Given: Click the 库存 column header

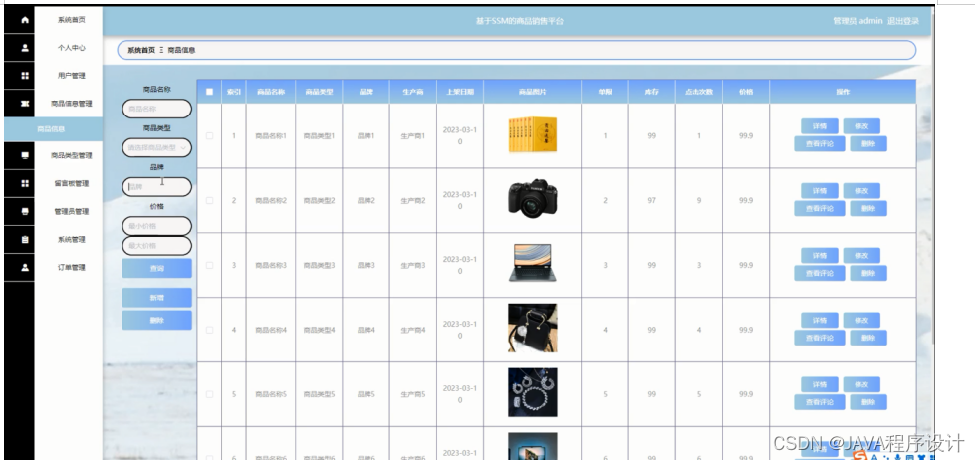Looking at the screenshot, I should (x=652, y=92).
